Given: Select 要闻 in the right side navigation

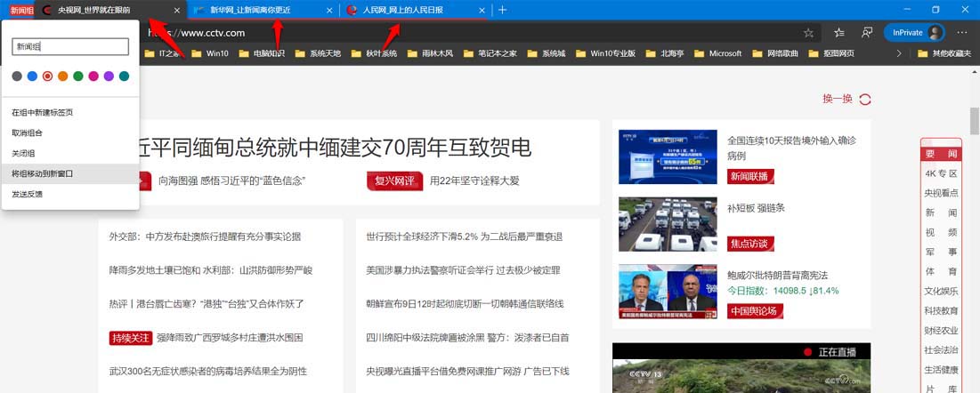Looking at the screenshot, I should coord(941,154).
